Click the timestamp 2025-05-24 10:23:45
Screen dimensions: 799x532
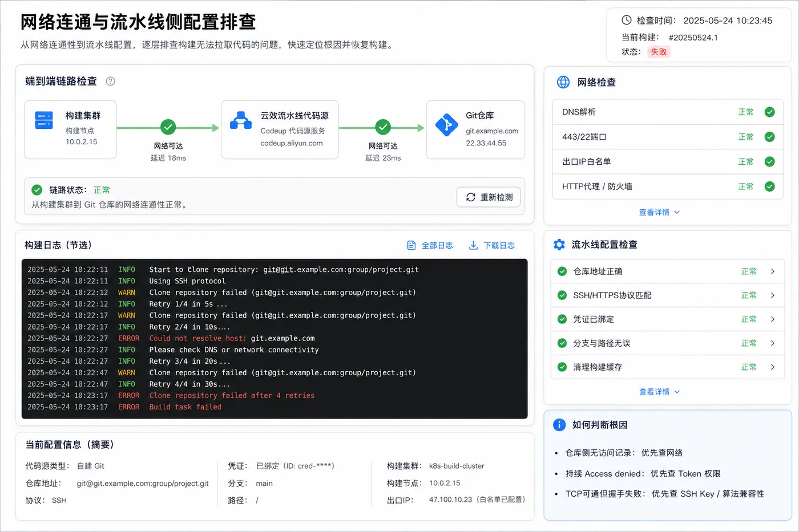pos(728,21)
